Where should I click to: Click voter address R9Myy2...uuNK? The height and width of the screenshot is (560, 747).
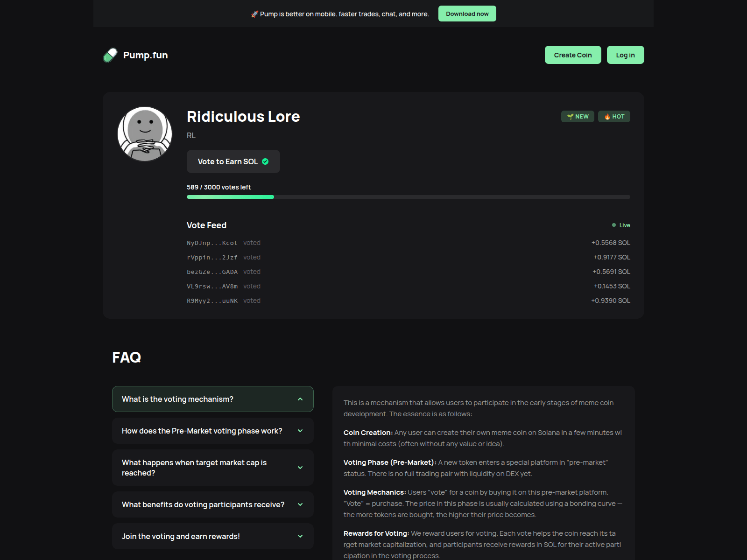[x=212, y=301]
